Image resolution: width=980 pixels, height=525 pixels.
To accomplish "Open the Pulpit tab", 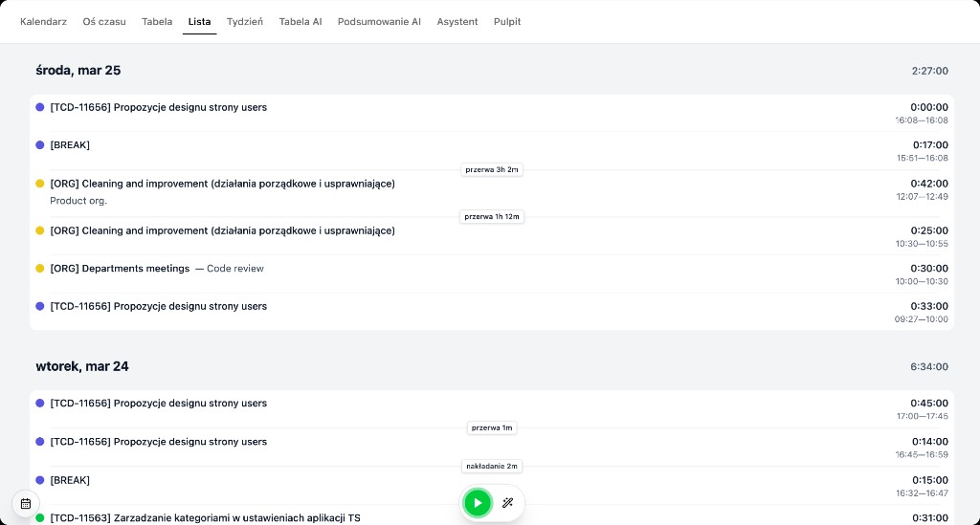I will [507, 21].
